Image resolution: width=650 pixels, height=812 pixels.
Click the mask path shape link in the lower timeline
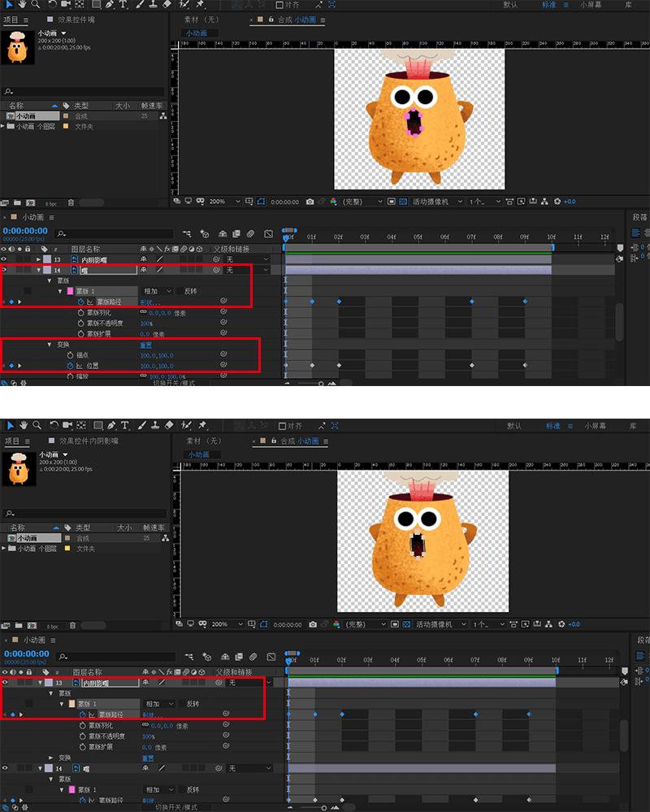[150, 714]
